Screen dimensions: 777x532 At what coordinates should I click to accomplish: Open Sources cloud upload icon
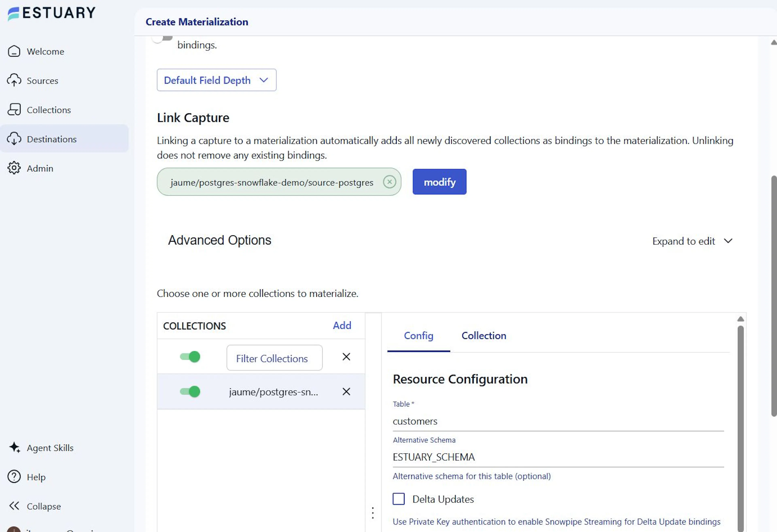pyautogui.click(x=14, y=80)
